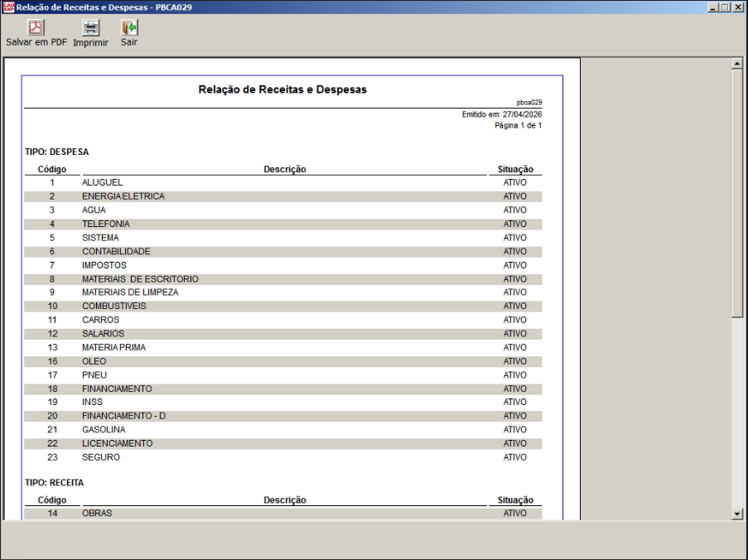Click the FINANCIAMENTO code 18 description

coord(117,389)
